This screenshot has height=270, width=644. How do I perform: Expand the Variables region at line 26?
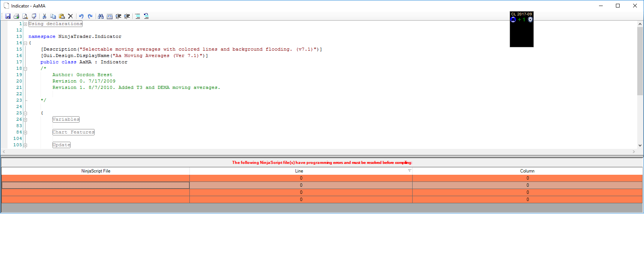tap(25, 120)
